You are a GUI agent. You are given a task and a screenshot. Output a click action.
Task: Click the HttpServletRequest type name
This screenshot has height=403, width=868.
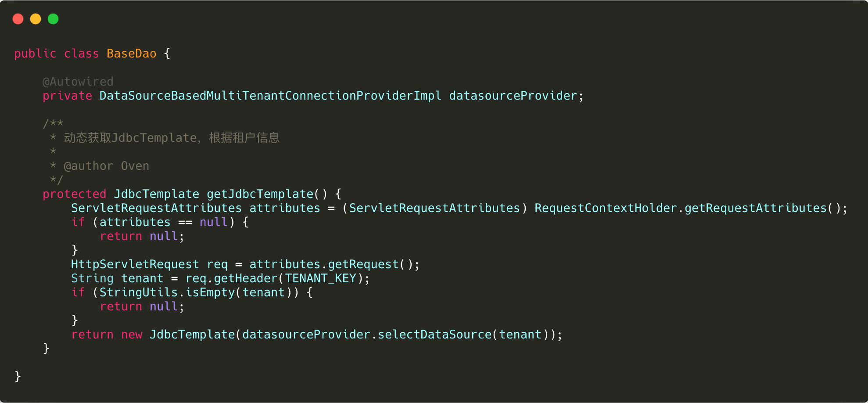point(135,264)
